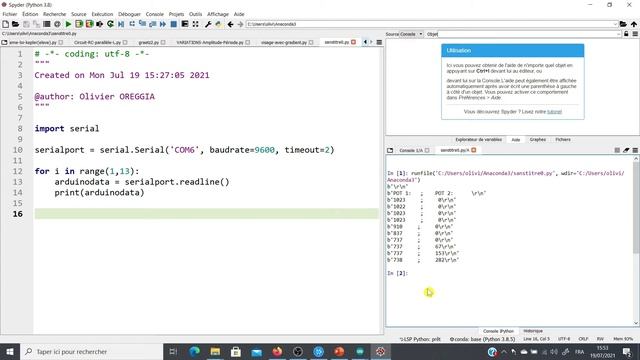Open the Outils menu

(x=196, y=14)
